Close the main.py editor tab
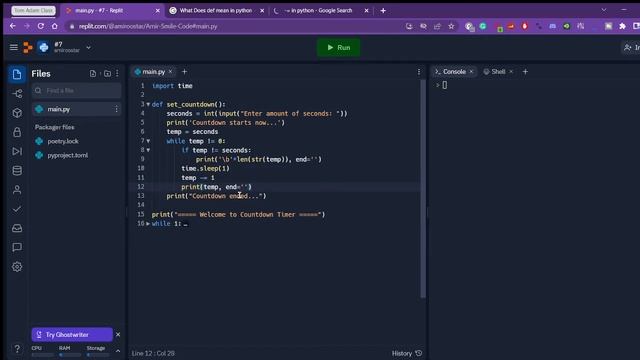Screen dimensions: 640x360 (170, 72)
